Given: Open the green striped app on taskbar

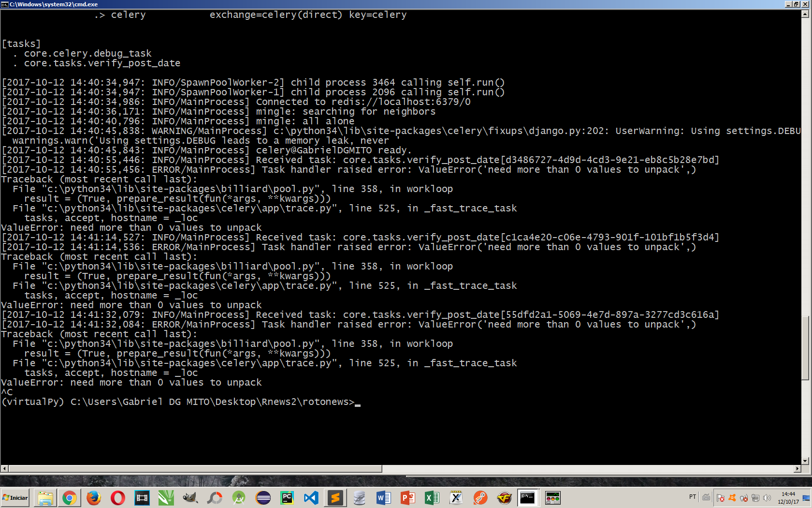Looking at the screenshot, I should pos(166,498).
